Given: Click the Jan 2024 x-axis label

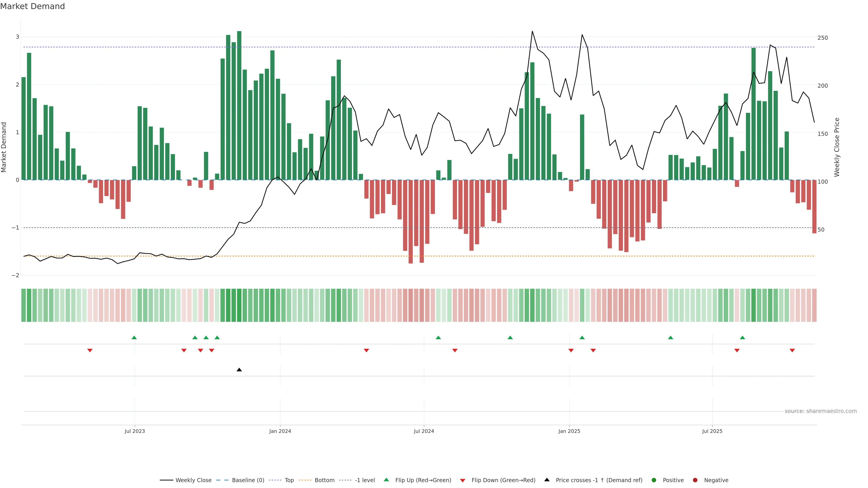Looking at the screenshot, I should click(280, 431).
